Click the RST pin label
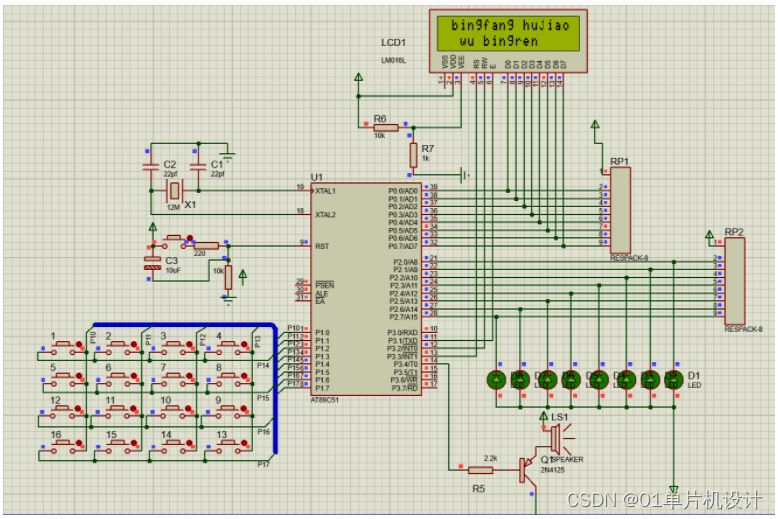The height and width of the screenshot is (519, 778). [x=322, y=246]
